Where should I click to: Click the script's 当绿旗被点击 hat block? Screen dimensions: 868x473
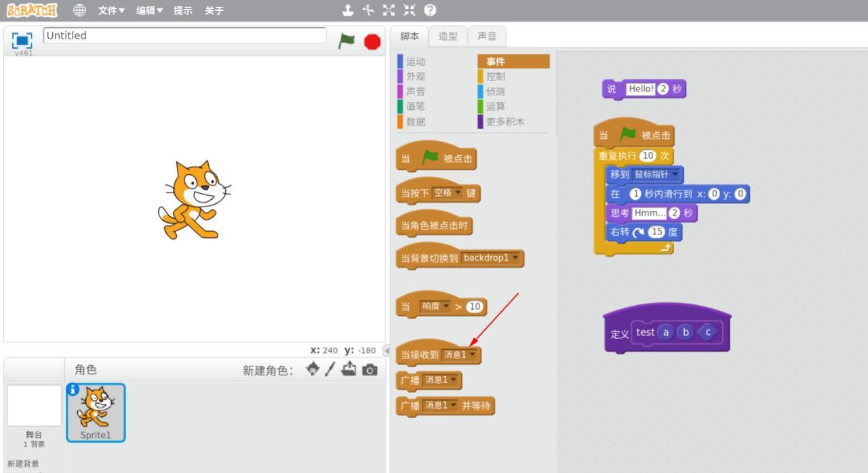tap(634, 133)
